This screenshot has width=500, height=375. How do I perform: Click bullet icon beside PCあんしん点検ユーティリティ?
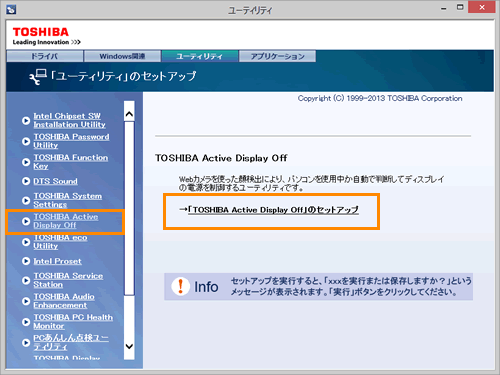pos(26,342)
